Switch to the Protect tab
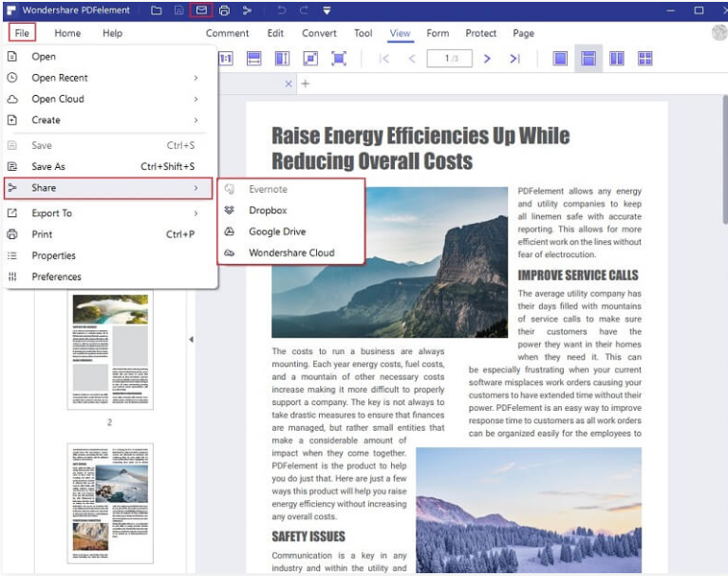 pyautogui.click(x=480, y=33)
